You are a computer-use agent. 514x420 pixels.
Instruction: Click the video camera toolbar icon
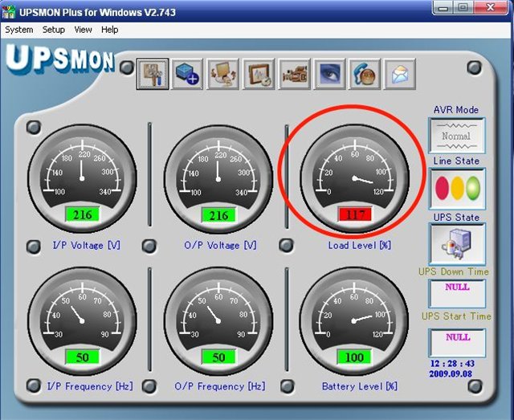tap(294, 74)
